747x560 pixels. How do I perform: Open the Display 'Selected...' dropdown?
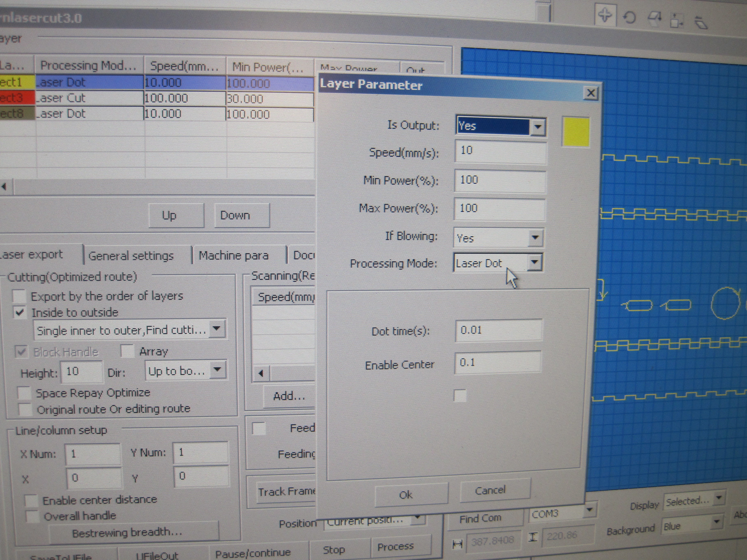tap(719, 498)
